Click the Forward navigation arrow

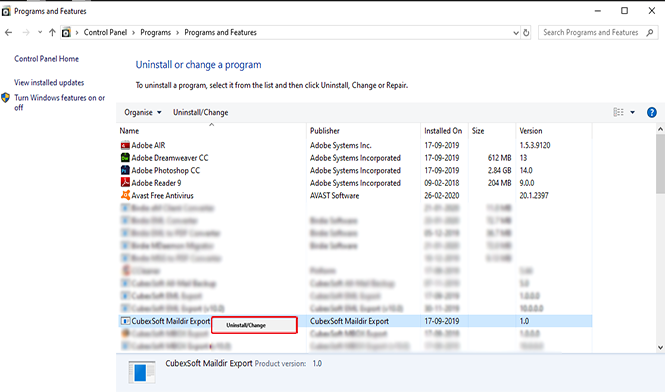(26, 33)
